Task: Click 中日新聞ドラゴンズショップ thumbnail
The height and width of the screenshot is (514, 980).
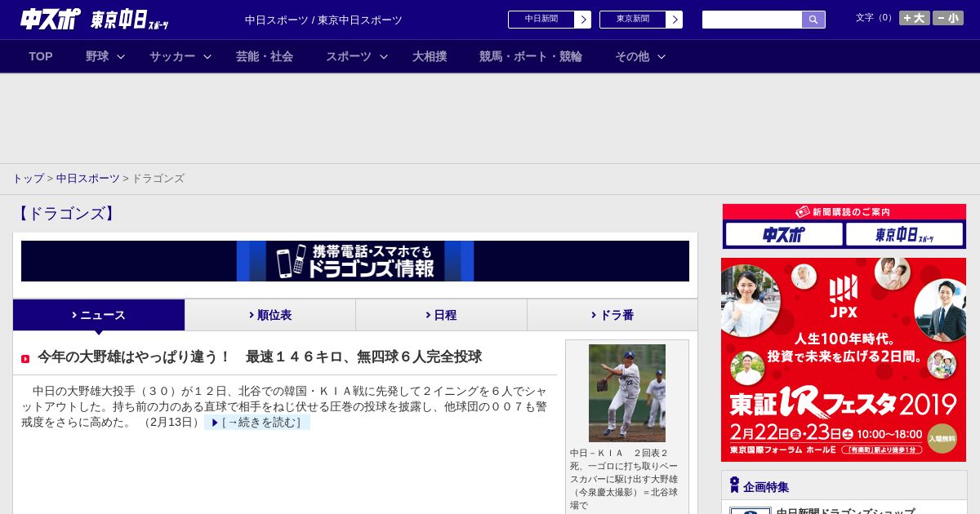Action: [x=751, y=511]
